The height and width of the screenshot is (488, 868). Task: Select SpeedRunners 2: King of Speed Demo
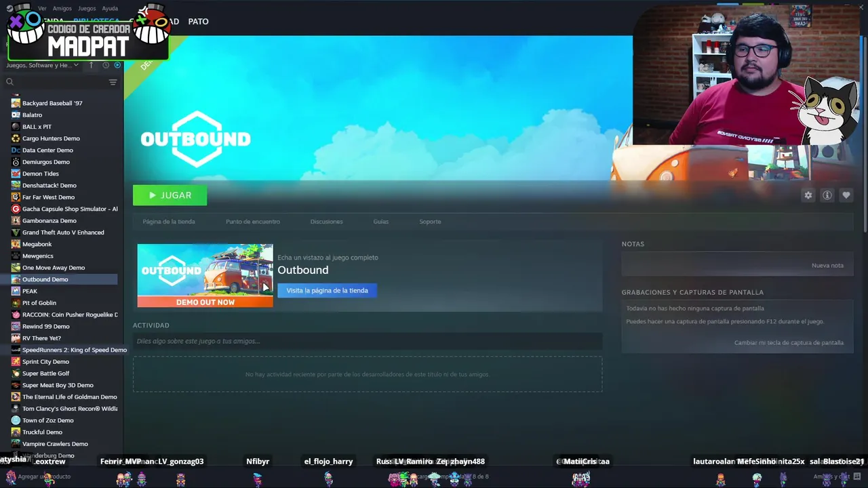75,350
